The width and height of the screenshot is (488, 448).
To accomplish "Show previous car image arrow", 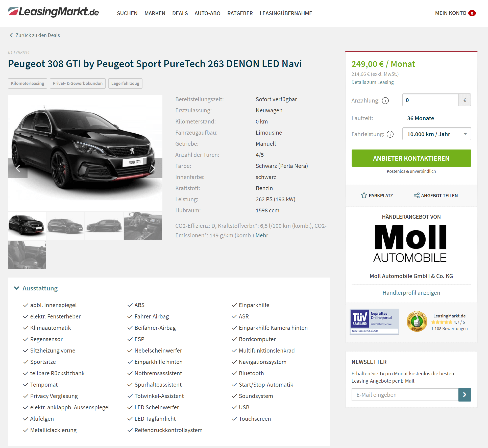I will 18,168.
